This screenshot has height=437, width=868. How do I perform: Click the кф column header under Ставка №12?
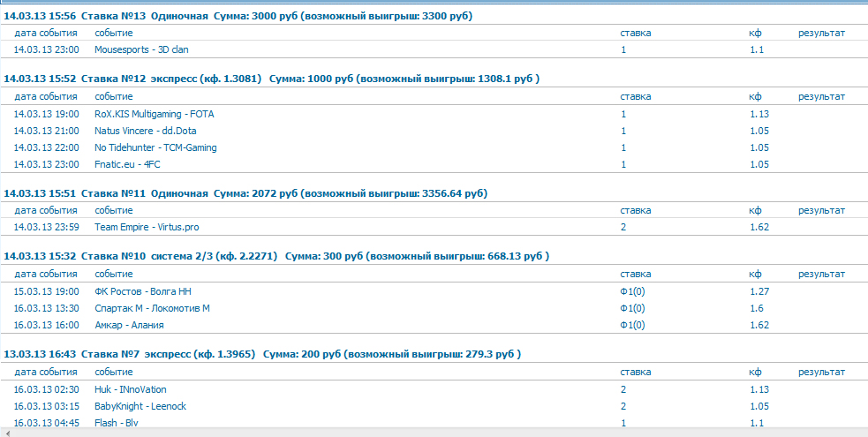tap(755, 97)
